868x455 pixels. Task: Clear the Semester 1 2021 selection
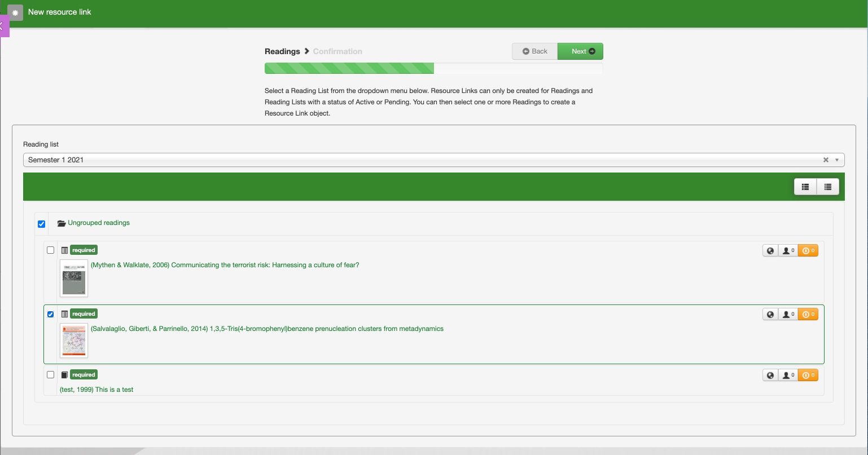826,160
